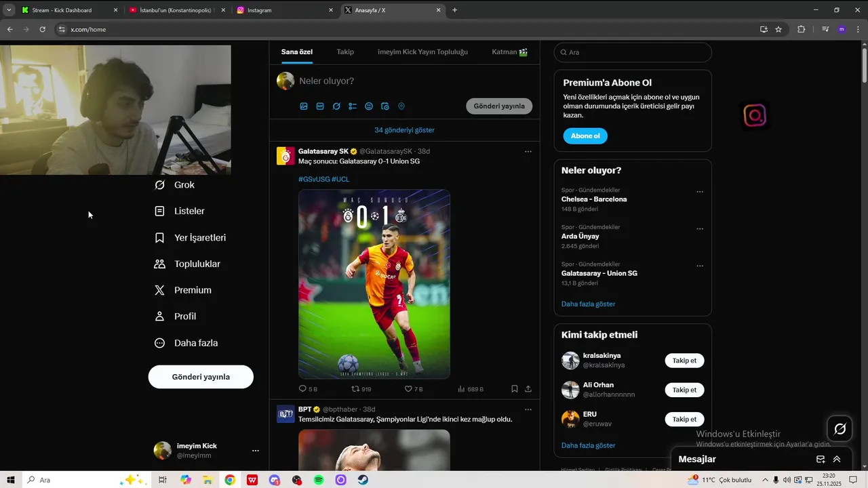Click the Ara search field on X
This screenshot has width=868, height=488.
click(633, 52)
